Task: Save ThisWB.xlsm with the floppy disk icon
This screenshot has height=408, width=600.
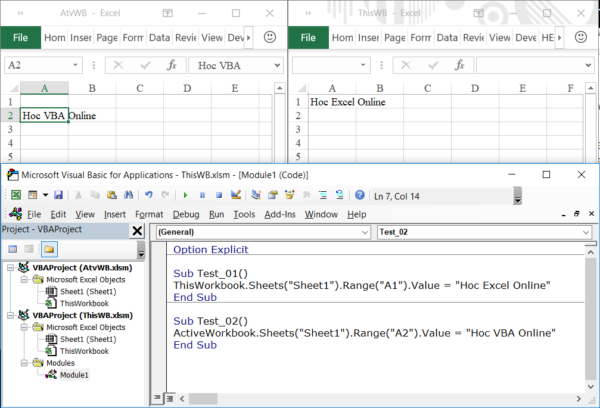Action: pos(58,195)
